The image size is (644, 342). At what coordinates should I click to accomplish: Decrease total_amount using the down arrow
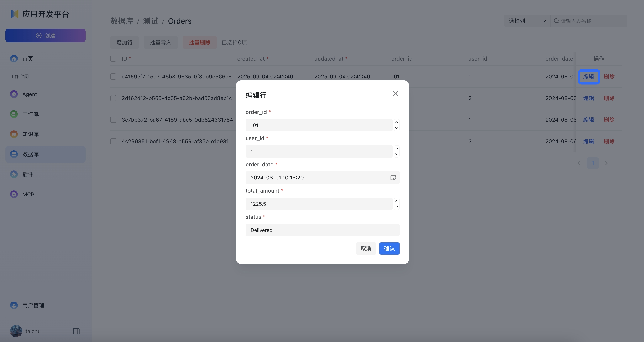pos(397,207)
